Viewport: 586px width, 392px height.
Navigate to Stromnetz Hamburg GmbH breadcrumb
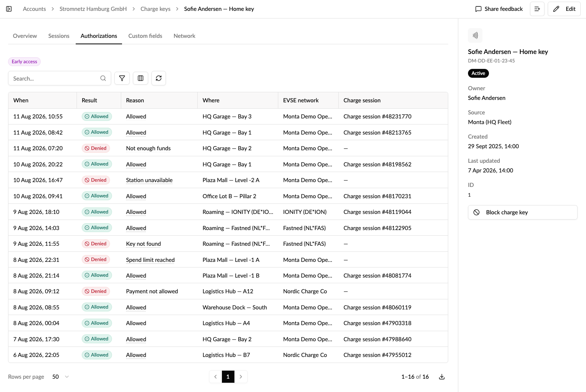click(93, 9)
